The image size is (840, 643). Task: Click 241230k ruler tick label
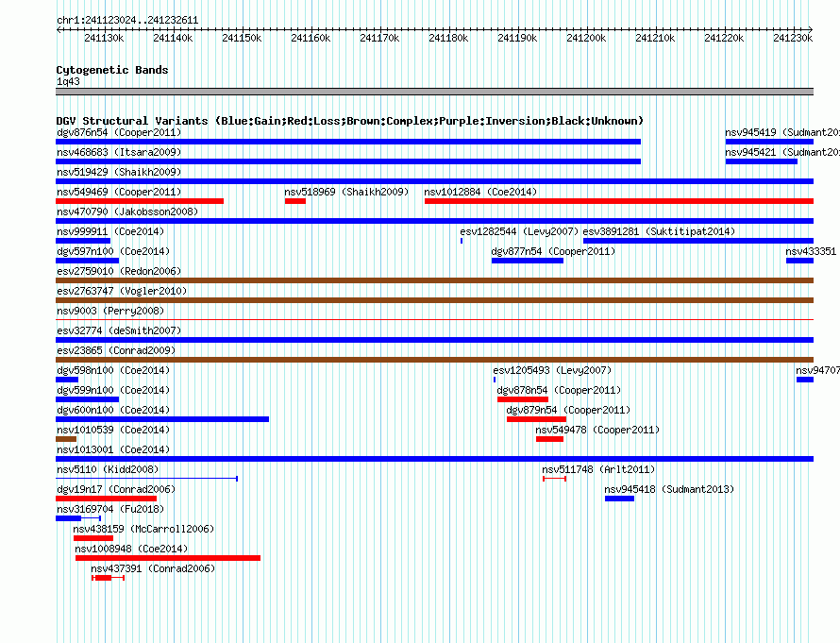pos(793,38)
